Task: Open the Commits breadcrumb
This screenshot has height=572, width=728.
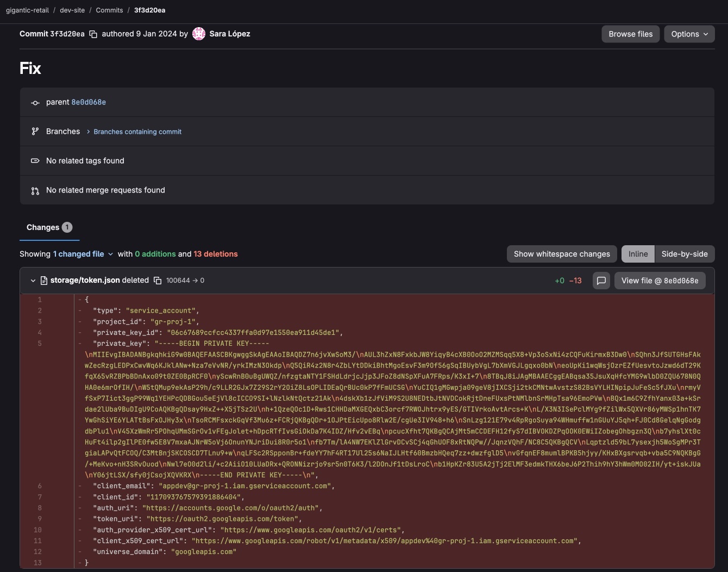Action: coord(109,10)
